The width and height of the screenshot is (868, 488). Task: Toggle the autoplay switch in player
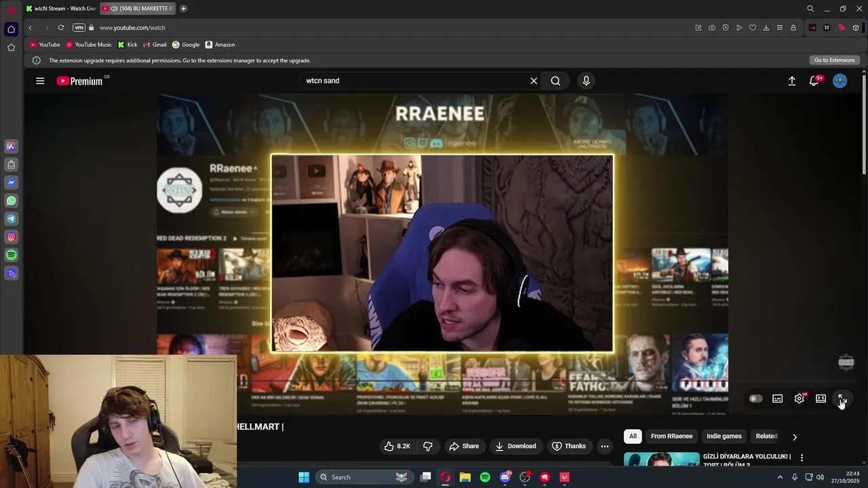tap(755, 399)
